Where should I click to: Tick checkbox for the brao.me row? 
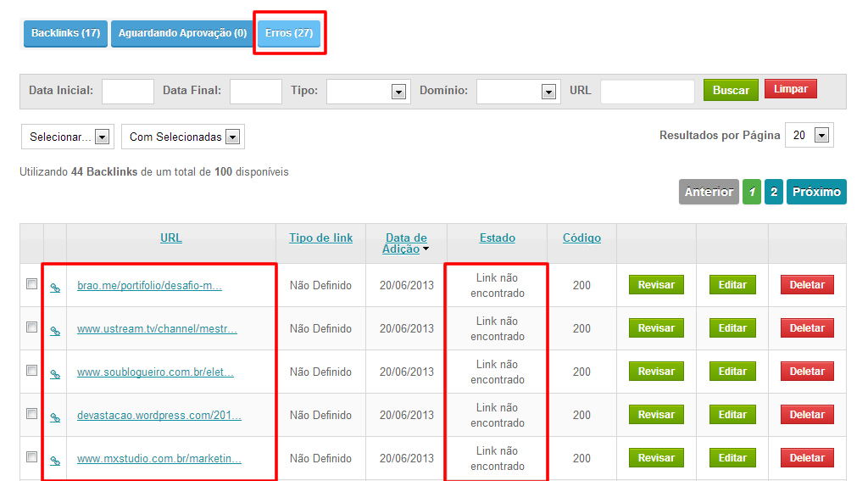[31, 284]
